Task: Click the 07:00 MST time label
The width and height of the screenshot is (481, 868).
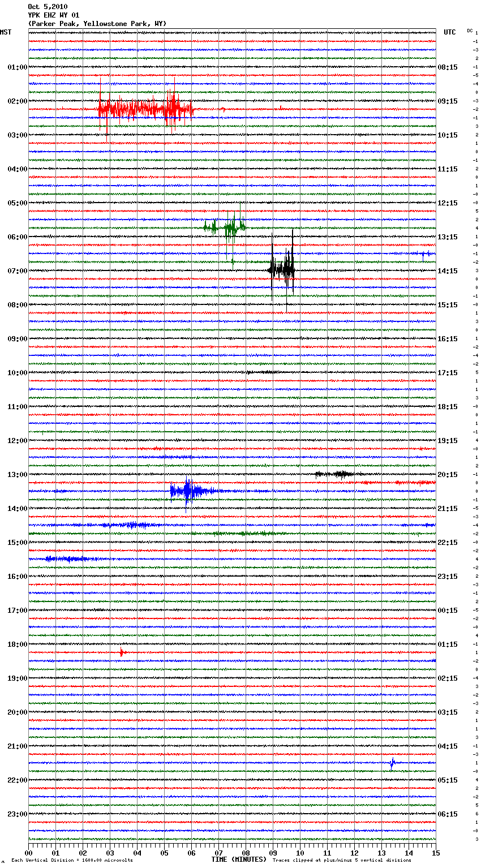Action: (x=18, y=271)
